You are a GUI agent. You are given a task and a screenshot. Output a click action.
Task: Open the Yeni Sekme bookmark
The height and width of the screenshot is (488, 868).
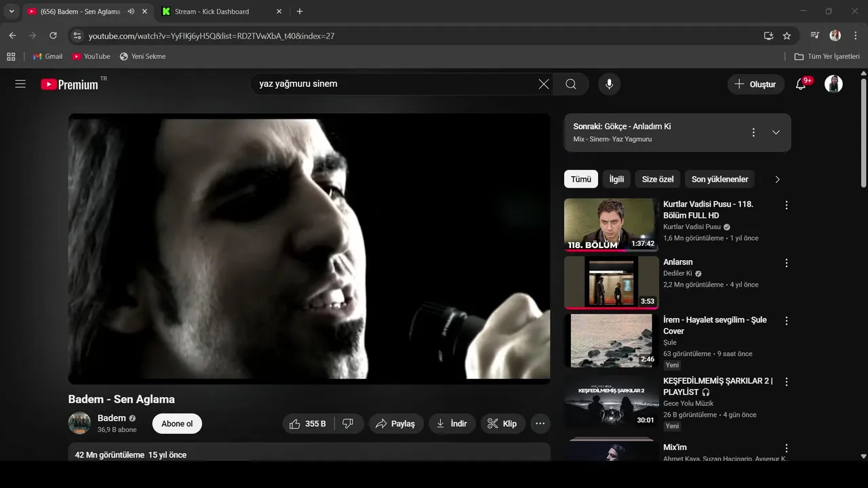coord(142,56)
